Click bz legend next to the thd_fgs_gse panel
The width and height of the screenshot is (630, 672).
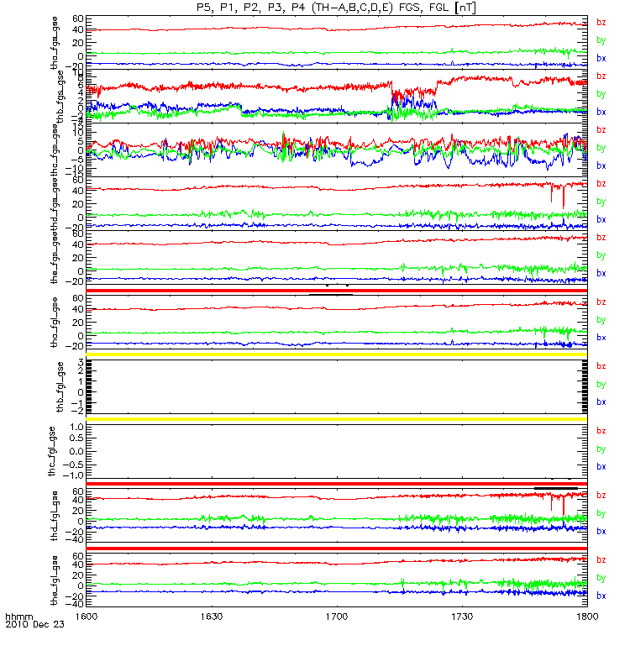tap(601, 184)
